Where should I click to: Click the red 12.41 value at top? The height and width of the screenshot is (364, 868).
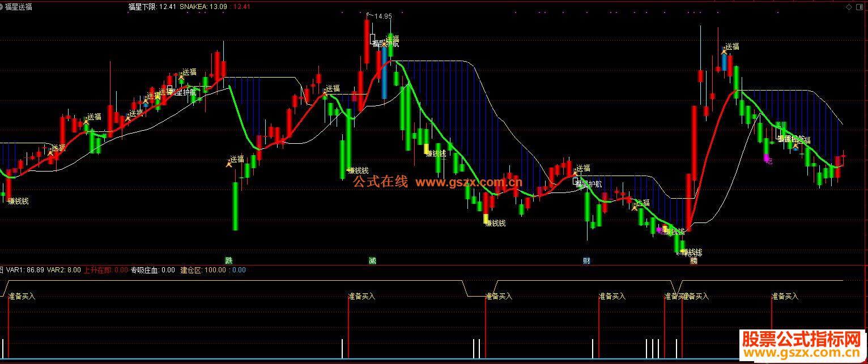[x=241, y=7]
